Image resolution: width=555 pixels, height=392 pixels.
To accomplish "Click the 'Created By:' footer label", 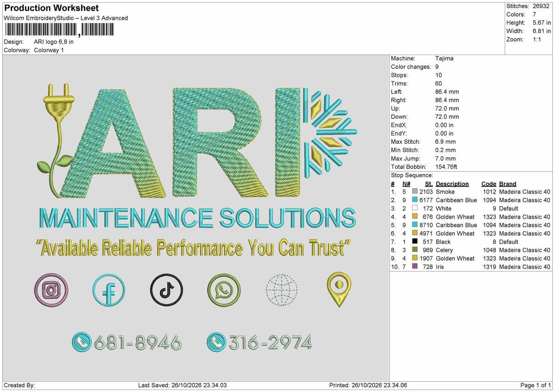I will click(19, 386).
